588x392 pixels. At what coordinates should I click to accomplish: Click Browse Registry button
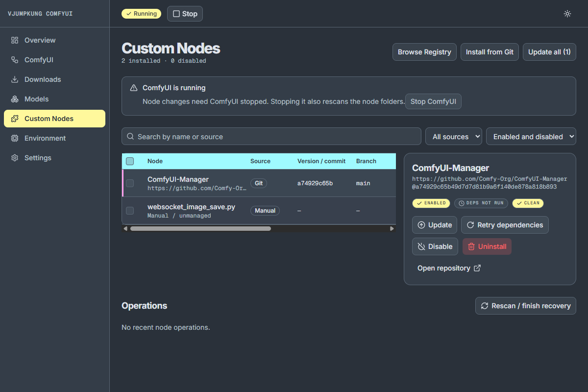[x=424, y=52]
